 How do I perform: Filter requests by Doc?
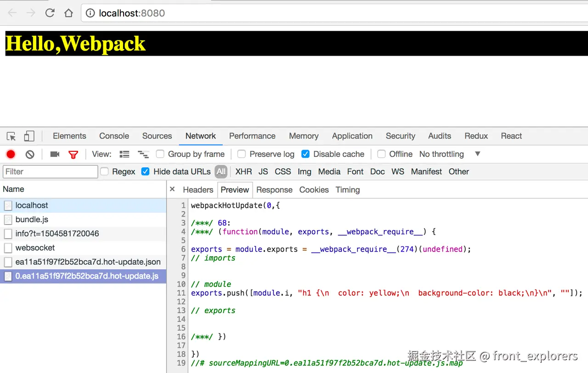pyautogui.click(x=378, y=172)
